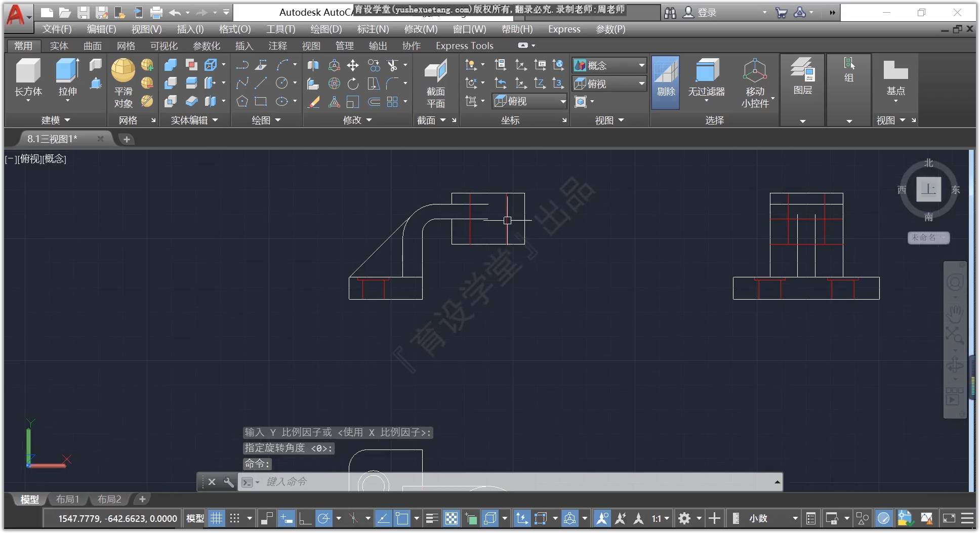Select the 拉伸 extrude tool

coord(67,79)
